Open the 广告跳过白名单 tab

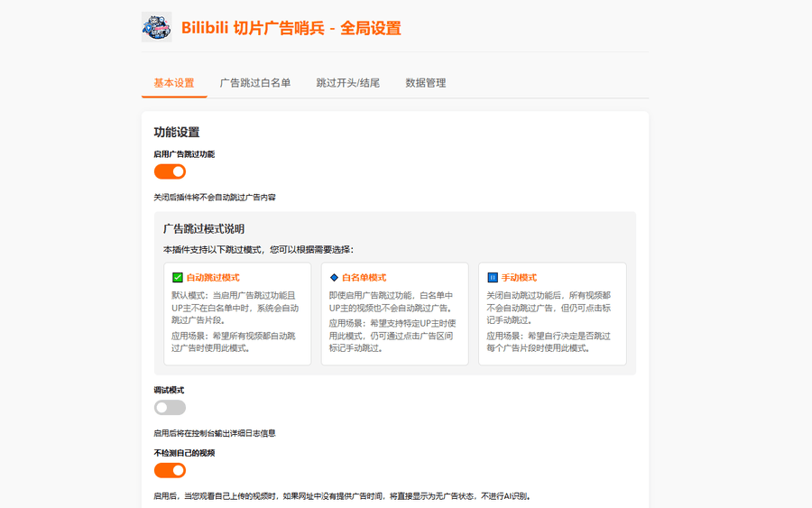click(254, 83)
